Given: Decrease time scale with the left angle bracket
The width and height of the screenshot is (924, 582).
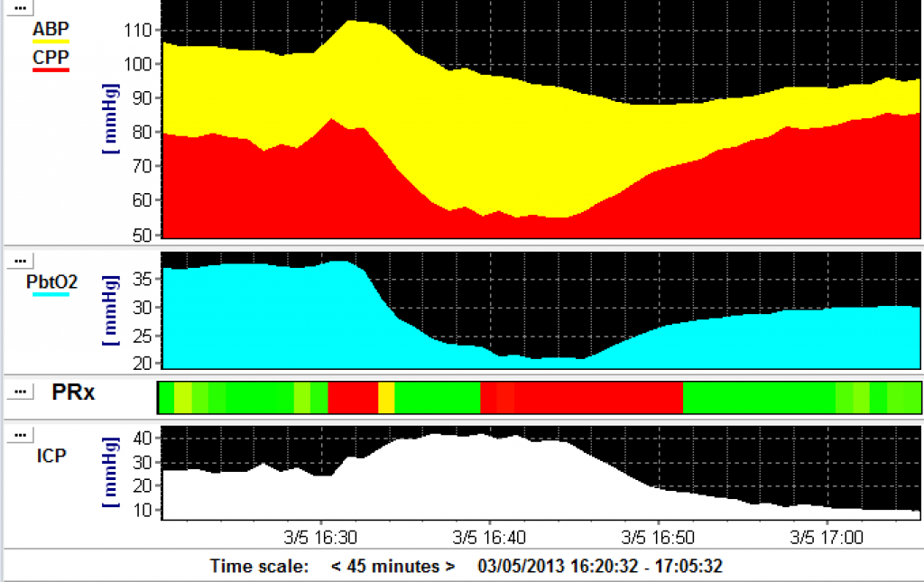Looking at the screenshot, I should tap(337, 567).
